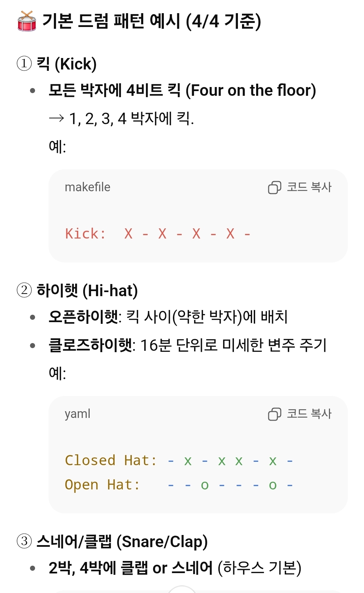Tap the Closed Hat pattern code line

pos(179,460)
